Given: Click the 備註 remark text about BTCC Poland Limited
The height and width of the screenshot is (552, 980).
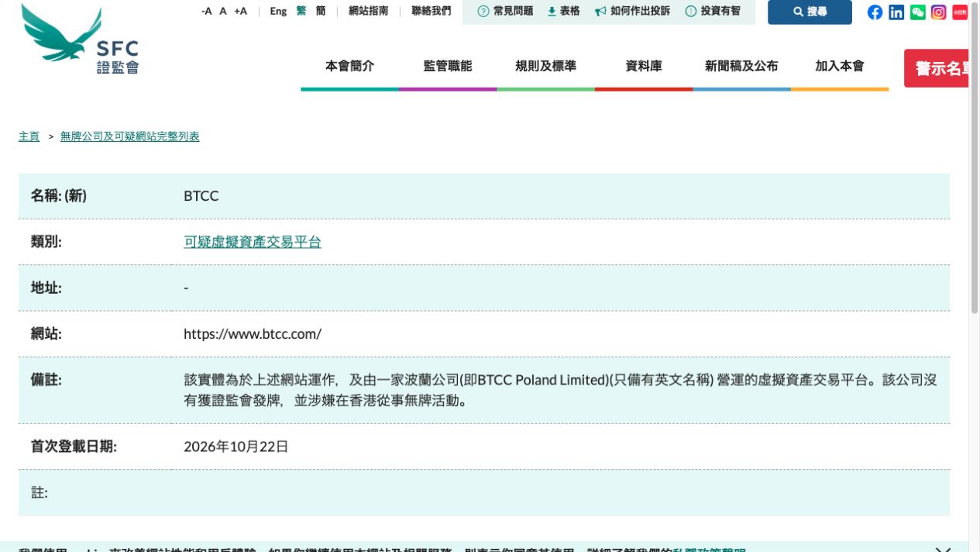Looking at the screenshot, I should (560, 390).
